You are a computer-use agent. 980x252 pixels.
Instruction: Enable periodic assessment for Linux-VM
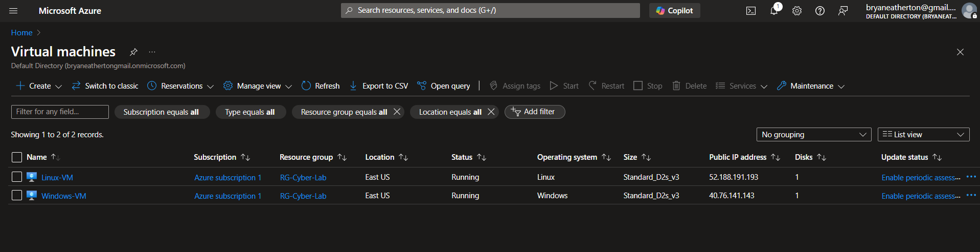coord(921,177)
